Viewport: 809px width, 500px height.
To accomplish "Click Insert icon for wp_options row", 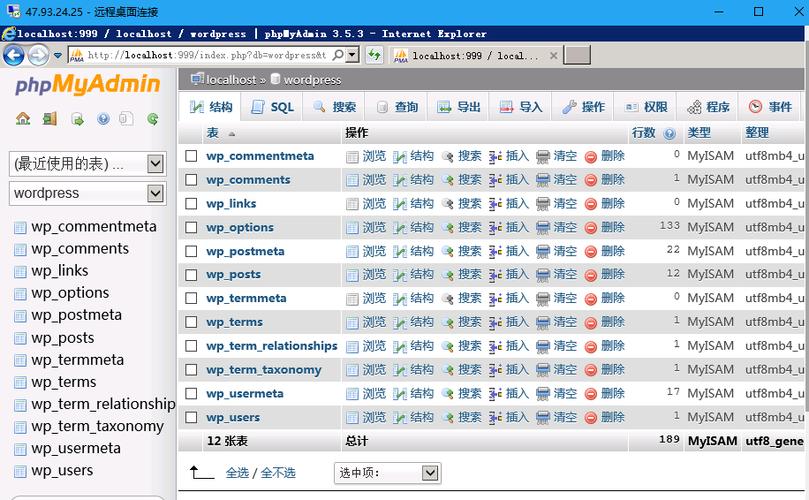I will (495, 228).
